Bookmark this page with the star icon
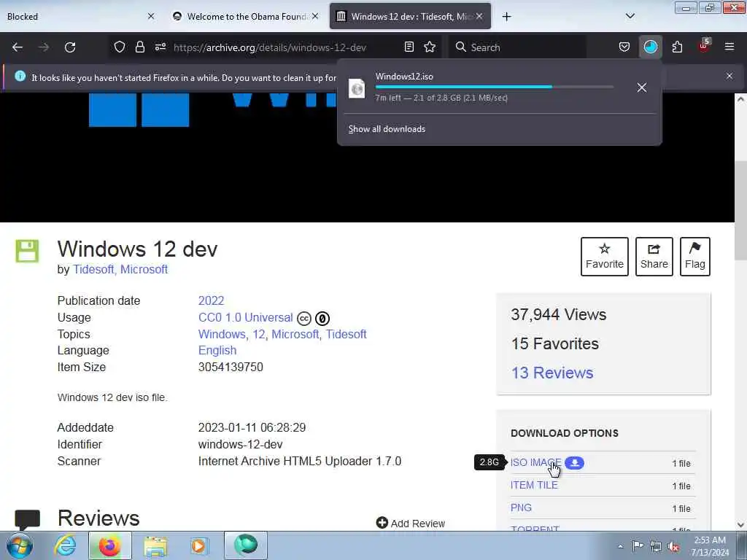This screenshot has height=560, width=747. coord(430,47)
